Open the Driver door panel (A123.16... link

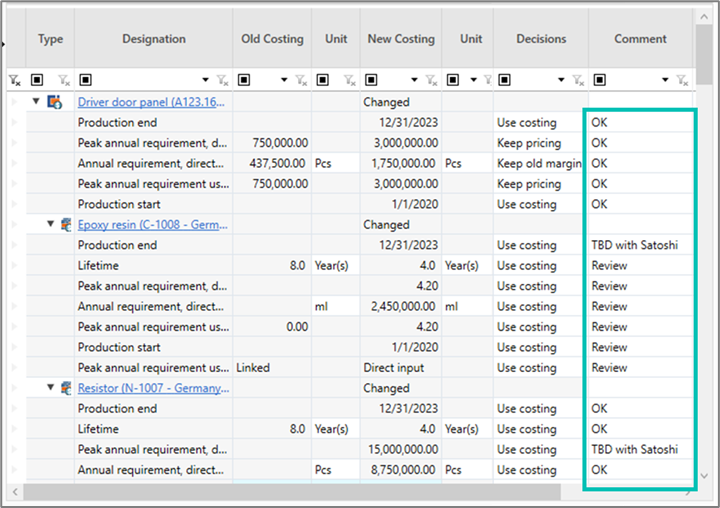click(151, 102)
